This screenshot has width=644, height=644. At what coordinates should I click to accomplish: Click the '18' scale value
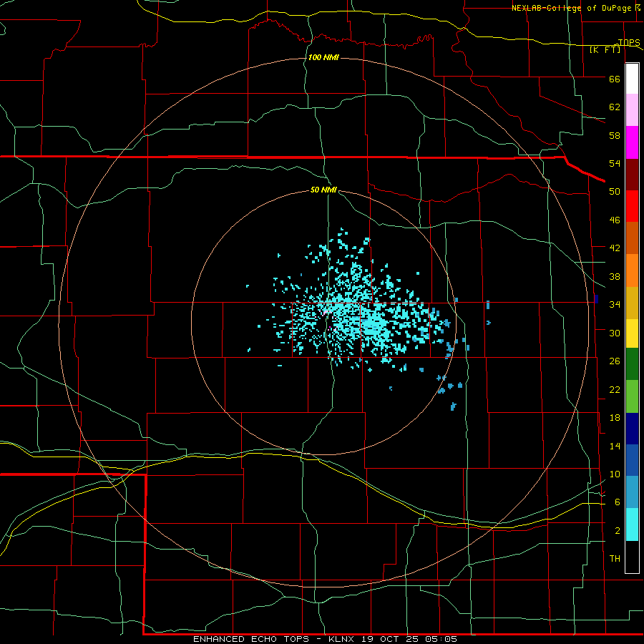615,418
